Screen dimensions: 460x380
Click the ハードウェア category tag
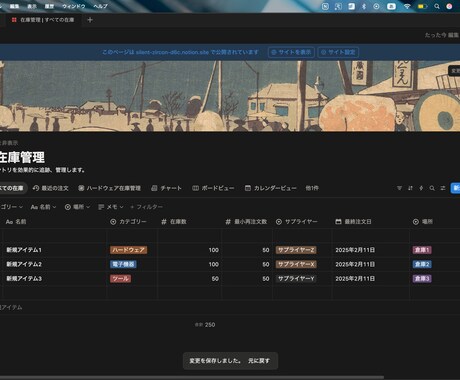coord(129,250)
